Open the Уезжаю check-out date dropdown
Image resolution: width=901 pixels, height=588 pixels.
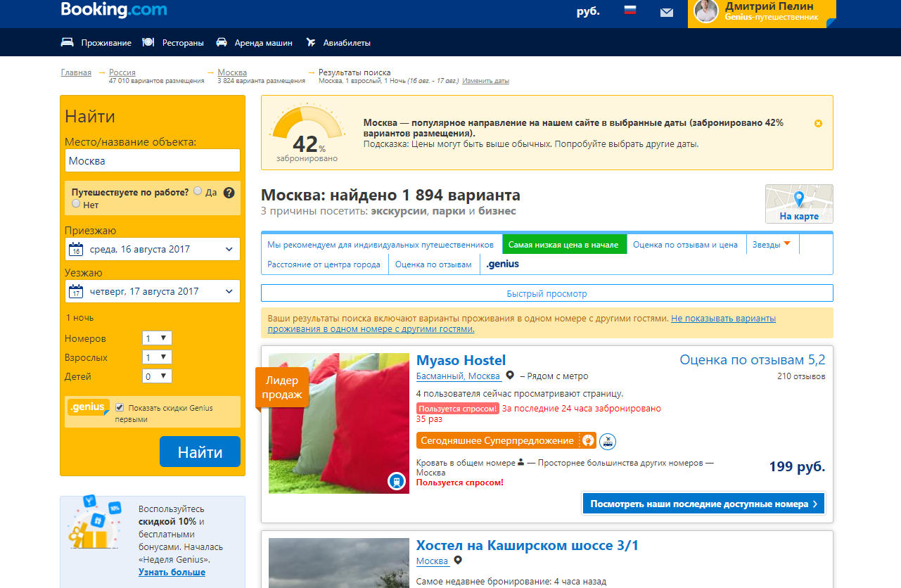(x=153, y=291)
